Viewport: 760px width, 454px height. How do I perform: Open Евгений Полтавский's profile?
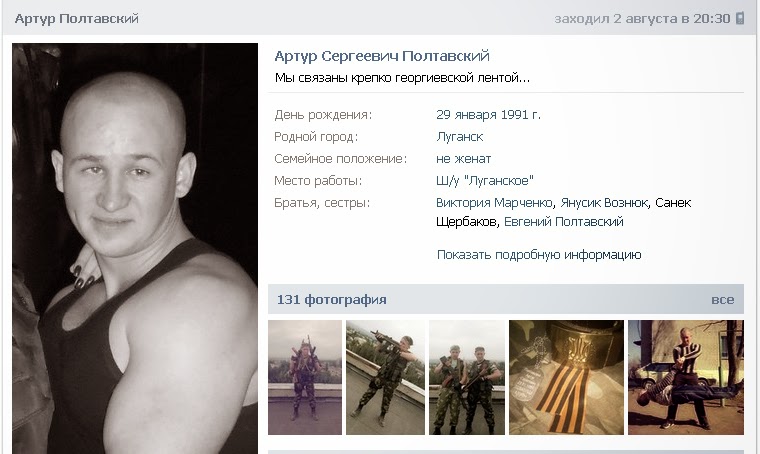coord(564,222)
